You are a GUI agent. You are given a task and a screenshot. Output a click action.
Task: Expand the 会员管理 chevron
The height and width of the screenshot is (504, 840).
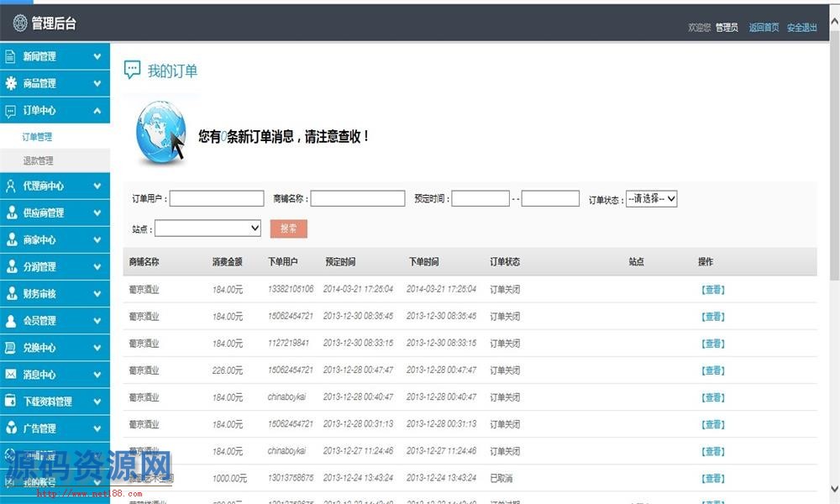97,320
